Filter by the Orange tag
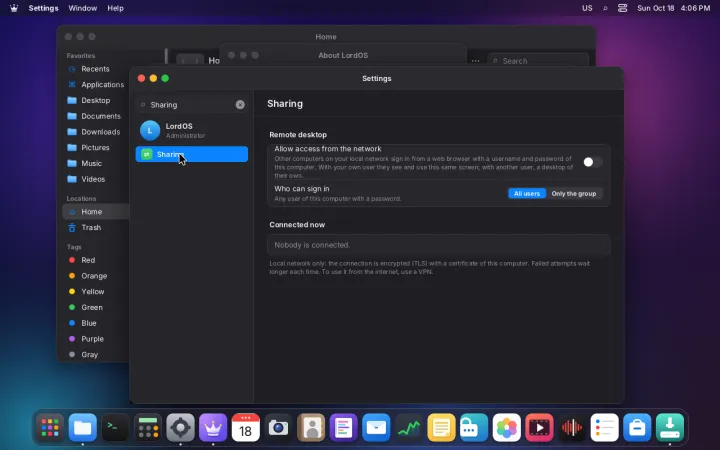 (95, 276)
